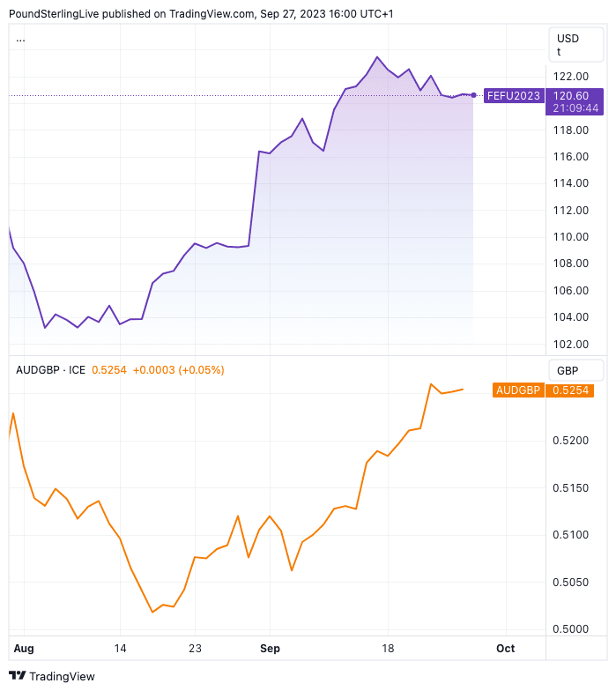
Task: Select the 120.60 last price label
Action: tap(571, 95)
